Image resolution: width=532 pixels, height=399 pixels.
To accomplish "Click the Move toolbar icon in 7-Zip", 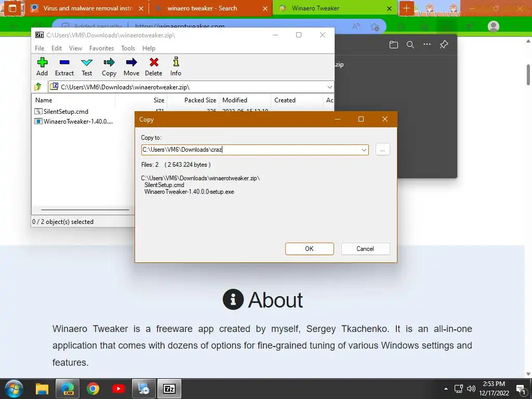I will click(131, 67).
